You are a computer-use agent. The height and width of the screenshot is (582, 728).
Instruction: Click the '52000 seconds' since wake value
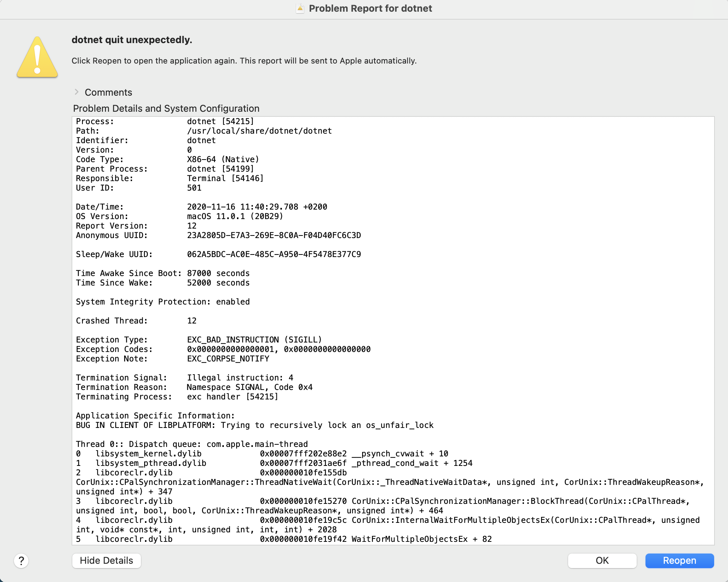click(218, 283)
